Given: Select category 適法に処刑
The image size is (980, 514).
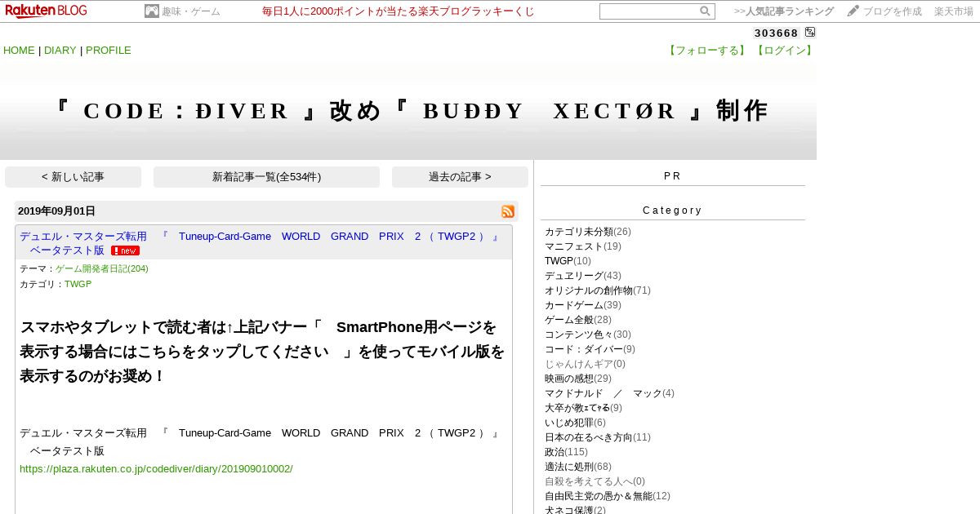Looking at the screenshot, I should [x=569, y=467].
